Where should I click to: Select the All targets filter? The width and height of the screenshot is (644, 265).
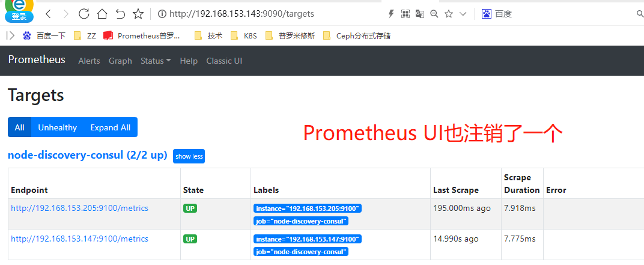(x=19, y=127)
